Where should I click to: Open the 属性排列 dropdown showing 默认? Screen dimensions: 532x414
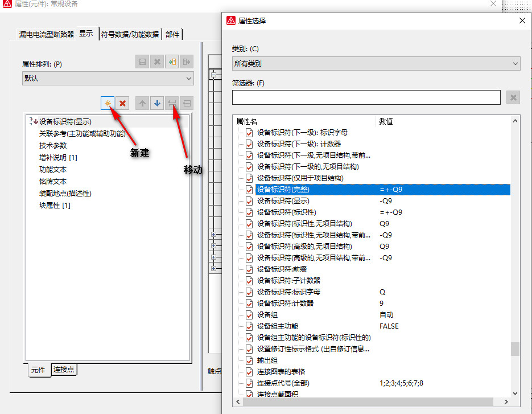108,79
